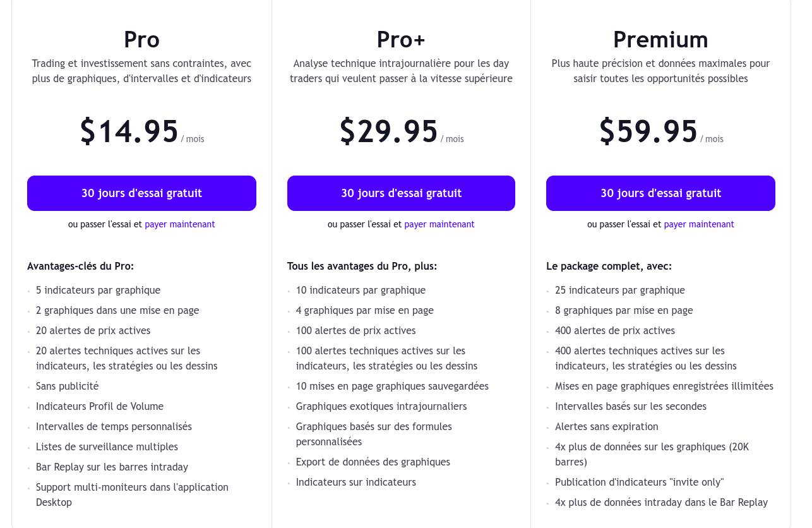The width and height of the screenshot is (812, 528).
Task: Click the Pro plan title
Action: click(x=141, y=39)
